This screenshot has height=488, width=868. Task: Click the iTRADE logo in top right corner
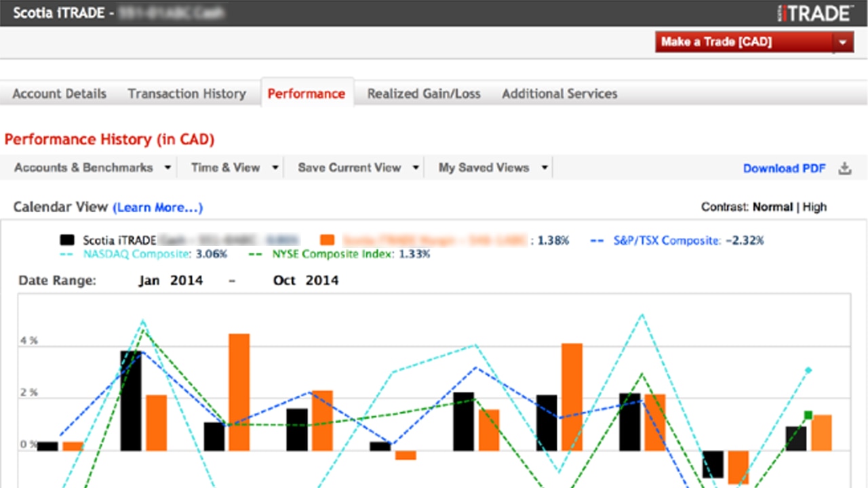(x=814, y=12)
